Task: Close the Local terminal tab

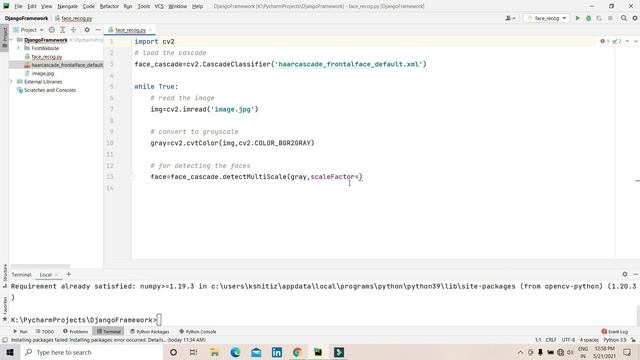Action: [x=57, y=275]
